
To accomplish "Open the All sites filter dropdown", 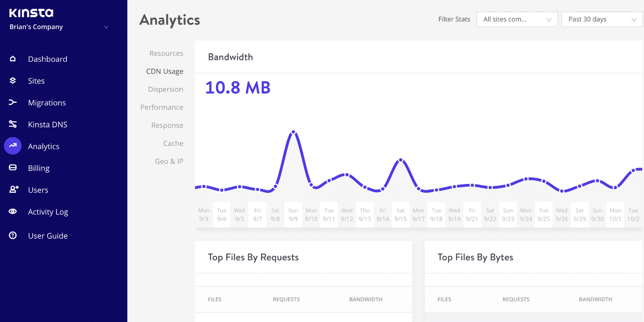I will point(517,19).
